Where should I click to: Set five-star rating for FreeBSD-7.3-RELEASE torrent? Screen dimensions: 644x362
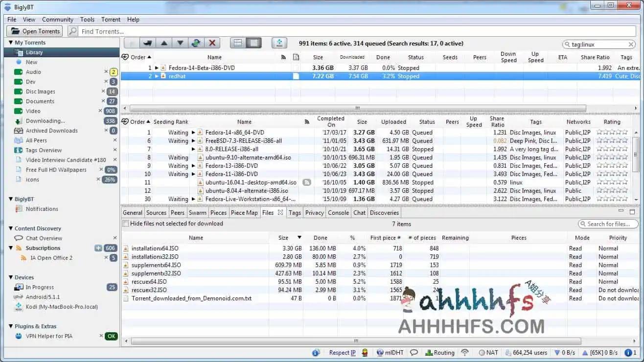pyautogui.click(x=624, y=141)
